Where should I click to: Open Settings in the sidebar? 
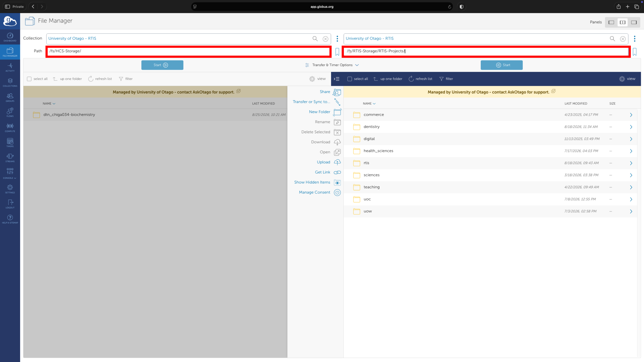coord(10,189)
